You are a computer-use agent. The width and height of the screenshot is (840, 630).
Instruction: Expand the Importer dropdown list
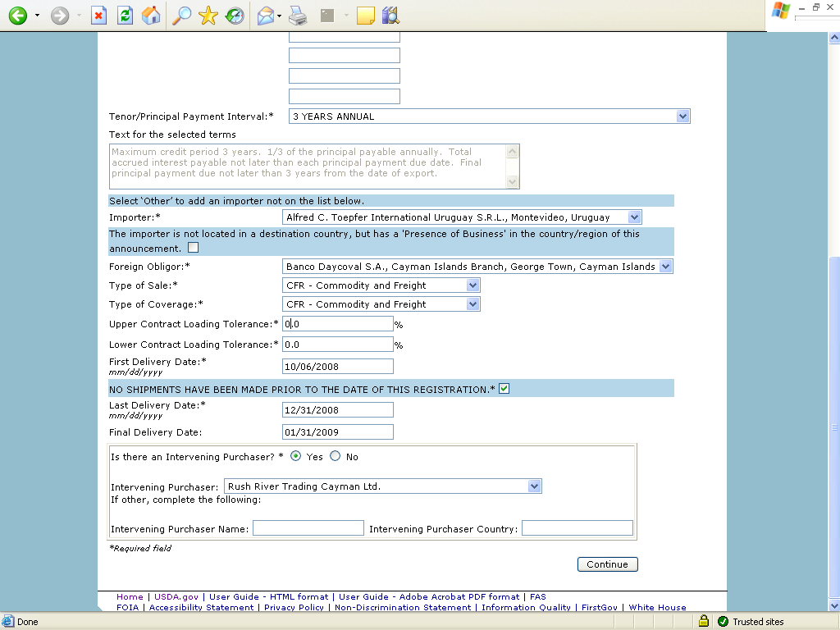[x=633, y=217]
